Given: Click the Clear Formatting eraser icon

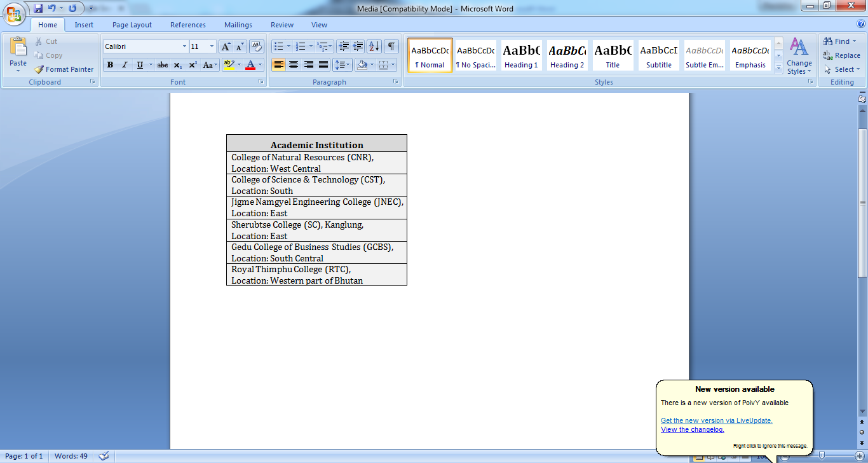Looking at the screenshot, I should click(257, 46).
